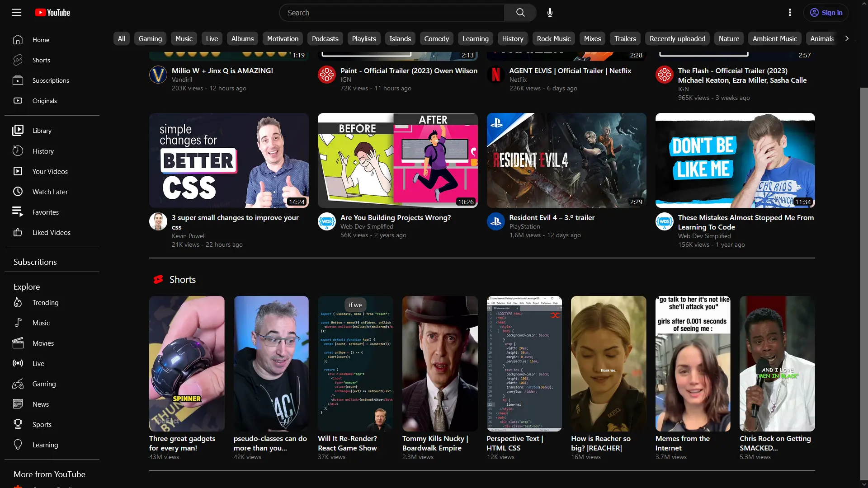Click the Shorts section logo icon
The image size is (868, 488).
coord(158,280)
